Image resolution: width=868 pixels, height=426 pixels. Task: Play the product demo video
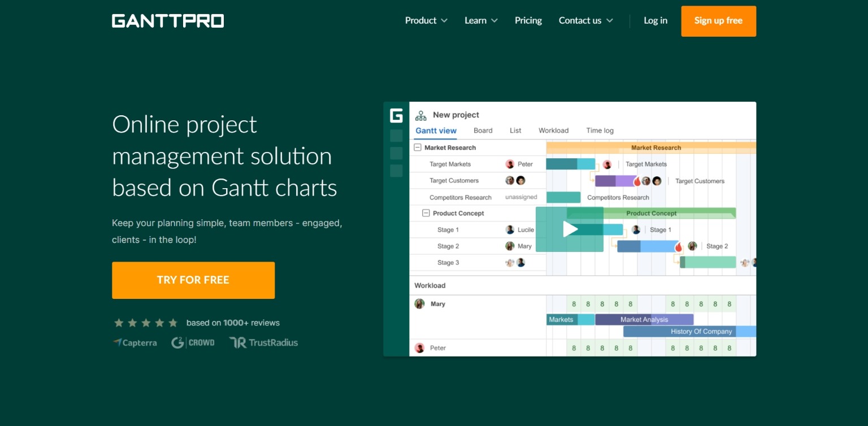point(570,229)
